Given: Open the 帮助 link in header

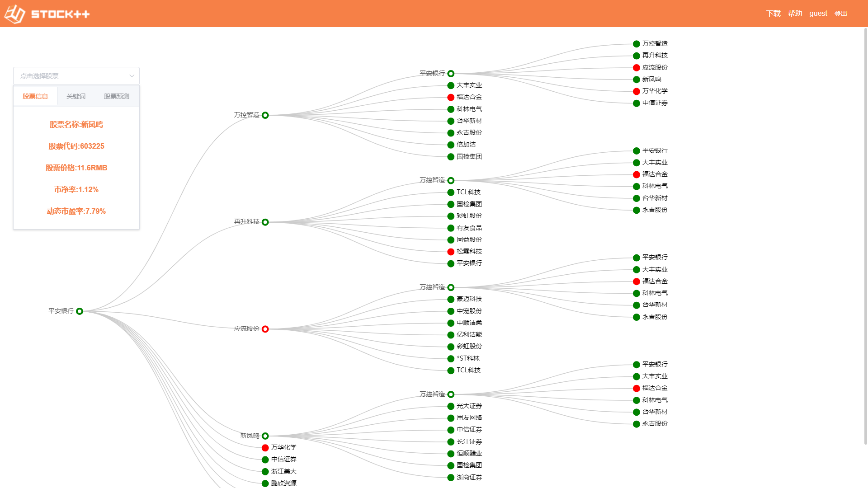Looking at the screenshot, I should tap(795, 14).
